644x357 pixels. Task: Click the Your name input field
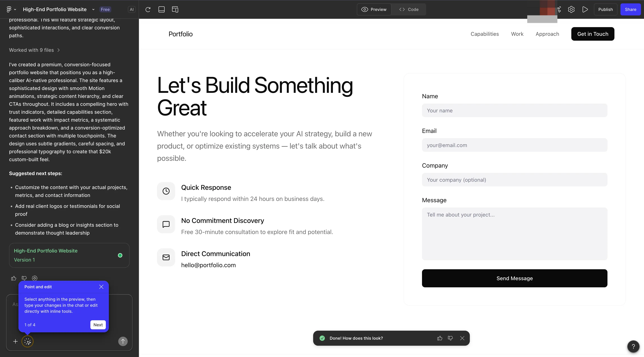(514, 111)
